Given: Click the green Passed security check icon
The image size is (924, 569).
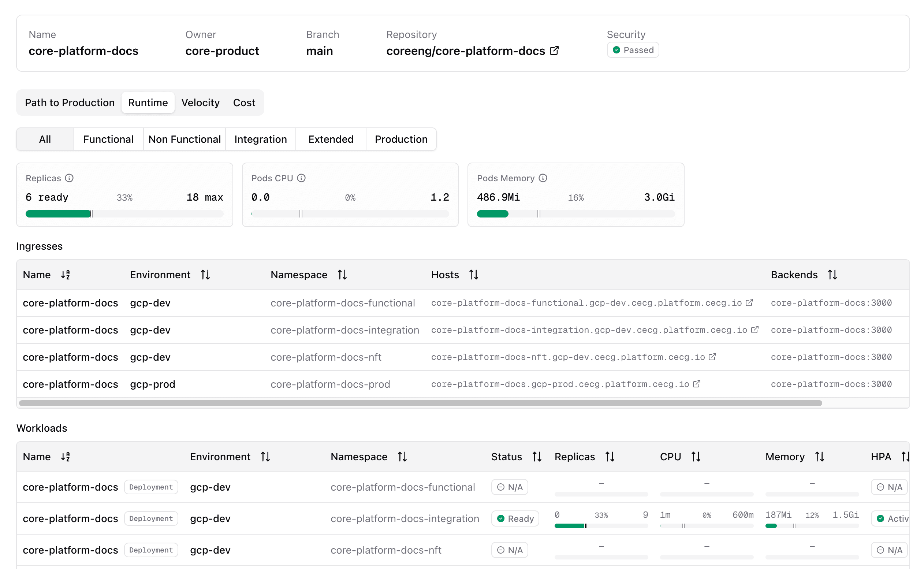Looking at the screenshot, I should (616, 50).
